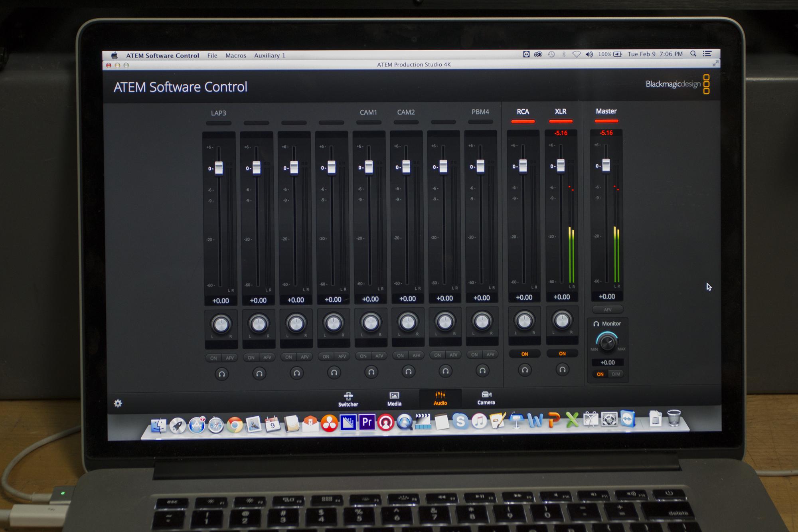798x532 pixels.
Task: Click the LAP3 fader handle
Action: (219, 168)
